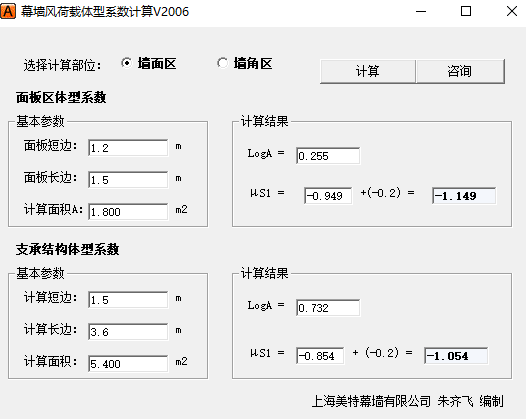Click the orange A application icon
Image resolution: width=526 pixels, height=419 pixels.
click(8, 11)
